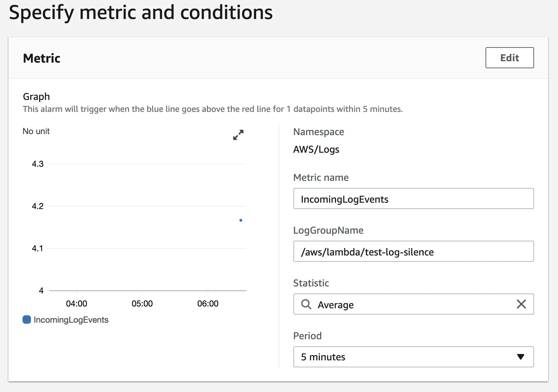Click the 4.3 value on the y-axis
This screenshot has height=392, width=558.
pos(38,164)
